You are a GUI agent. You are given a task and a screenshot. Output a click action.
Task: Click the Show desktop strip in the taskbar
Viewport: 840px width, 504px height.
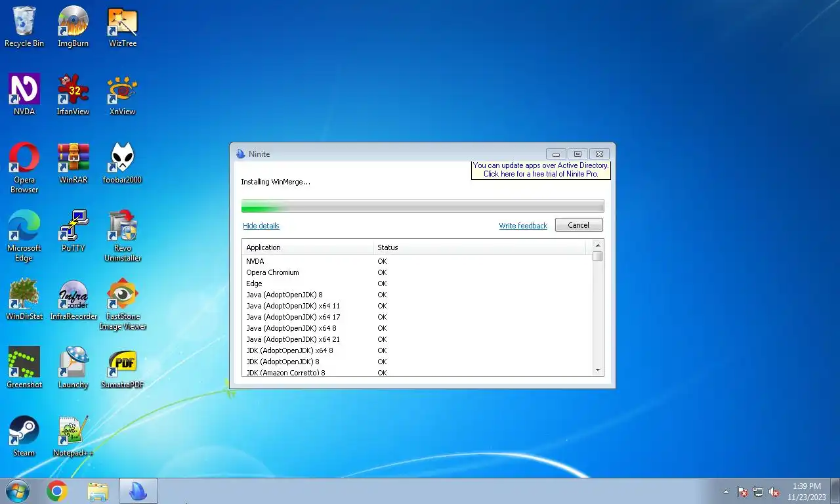click(x=835, y=491)
